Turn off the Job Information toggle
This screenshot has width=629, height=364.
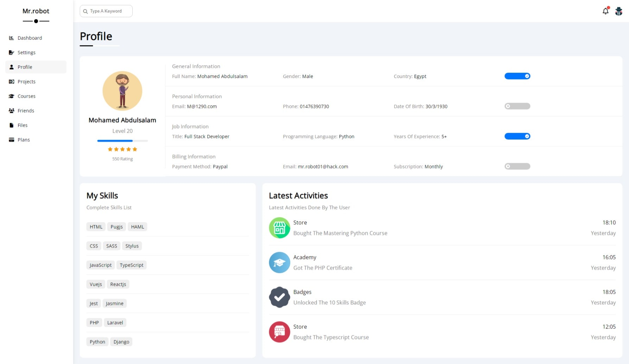coord(517,136)
